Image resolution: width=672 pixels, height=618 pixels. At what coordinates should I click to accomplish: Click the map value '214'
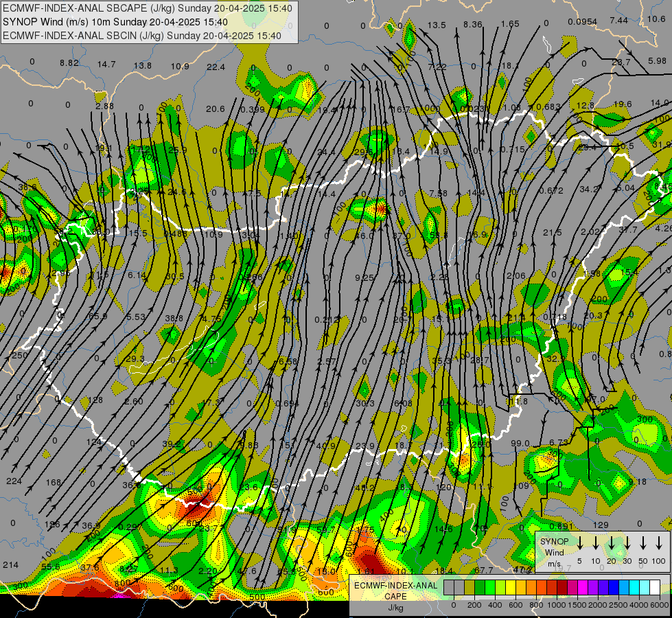click(x=11, y=565)
